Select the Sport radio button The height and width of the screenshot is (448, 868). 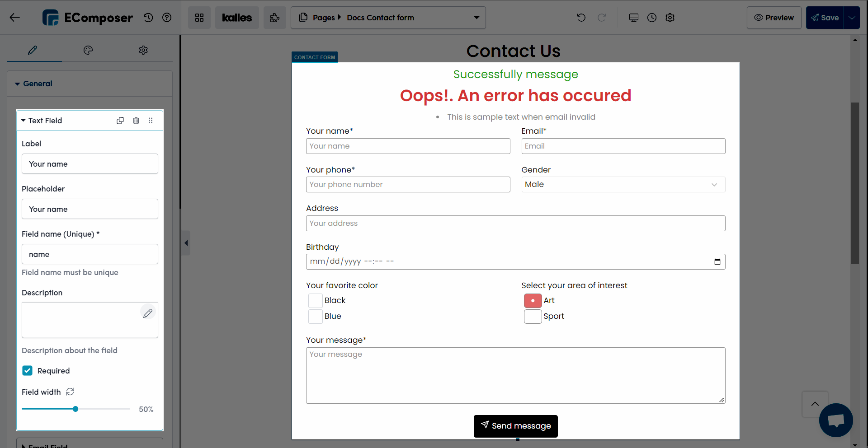pos(533,317)
